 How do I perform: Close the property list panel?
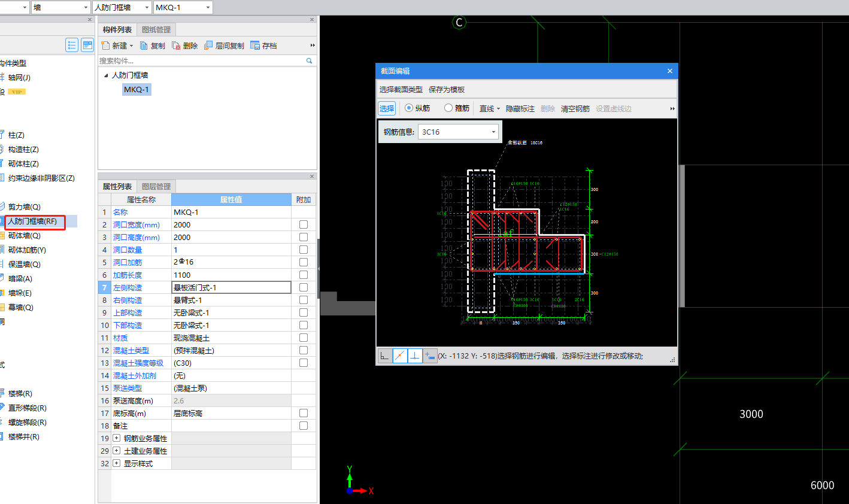click(x=312, y=177)
